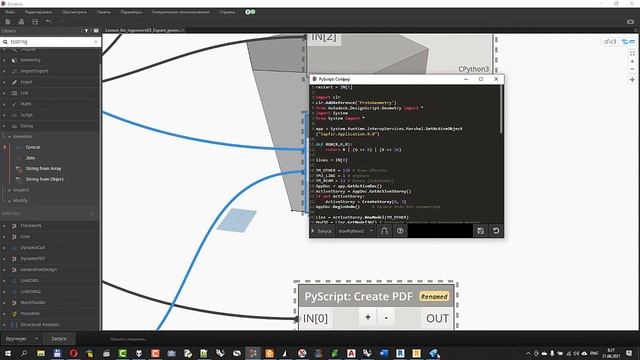
Task: Expand the Modify subgroup
Action: [x=20, y=201]
